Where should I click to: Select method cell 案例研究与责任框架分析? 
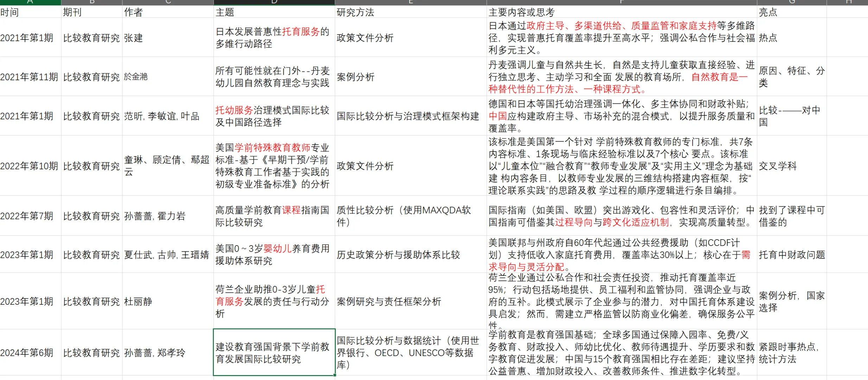point(410,301)
